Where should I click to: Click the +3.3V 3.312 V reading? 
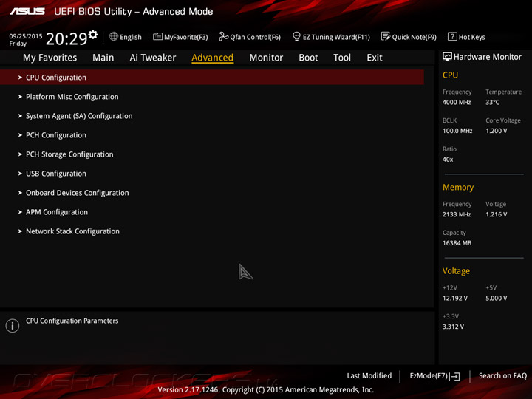coord(453,327)
